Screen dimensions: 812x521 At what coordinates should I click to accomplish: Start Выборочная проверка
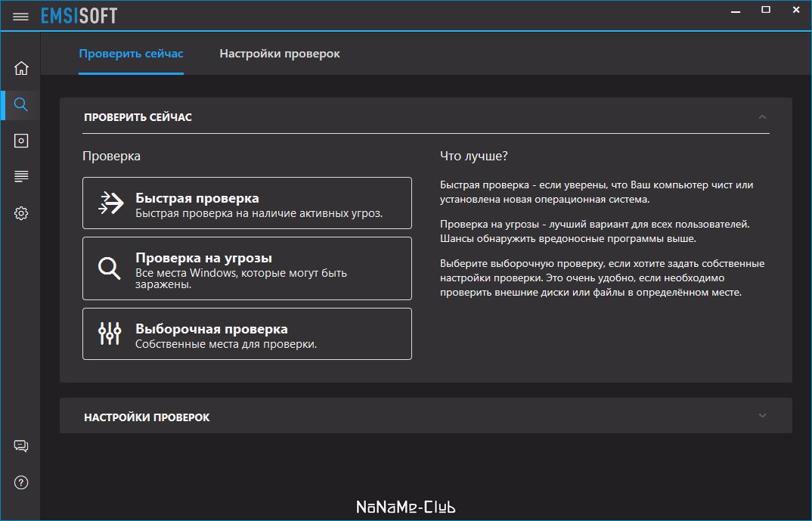click(247, 333)
